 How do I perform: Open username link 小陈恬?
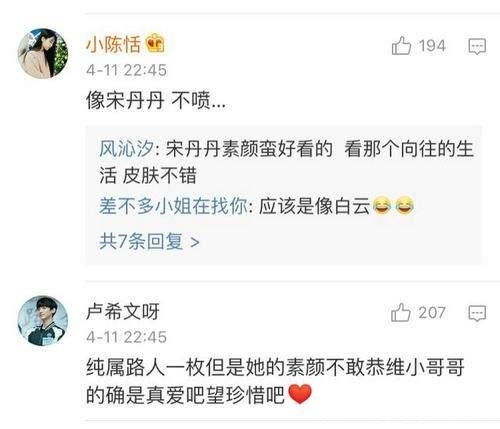pyautogui.click(x=113, y=44)
